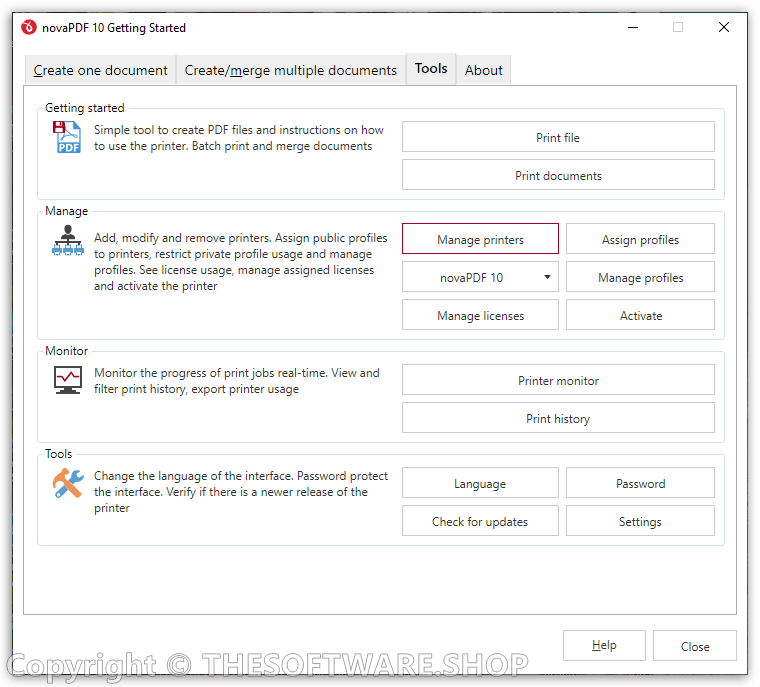Click 'Change the language of the interface' text
The height and width of the screenshot is (687, 760).
click(x=240, y=492)
